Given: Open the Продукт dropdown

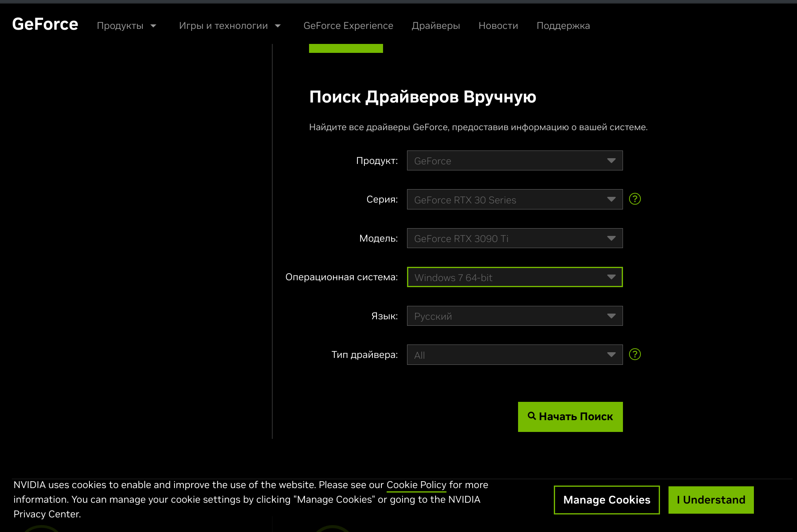Looking at the screenshot, I should point(514,161).
